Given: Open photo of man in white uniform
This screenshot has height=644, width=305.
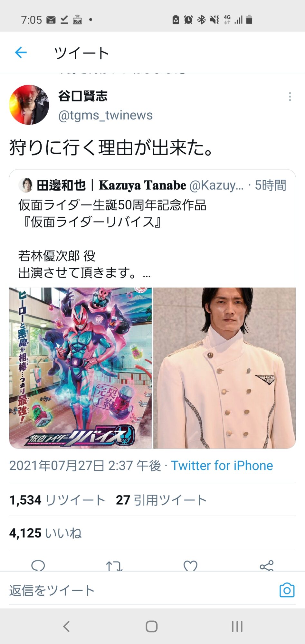Looking at the screenshot, I should coord(224,368).
